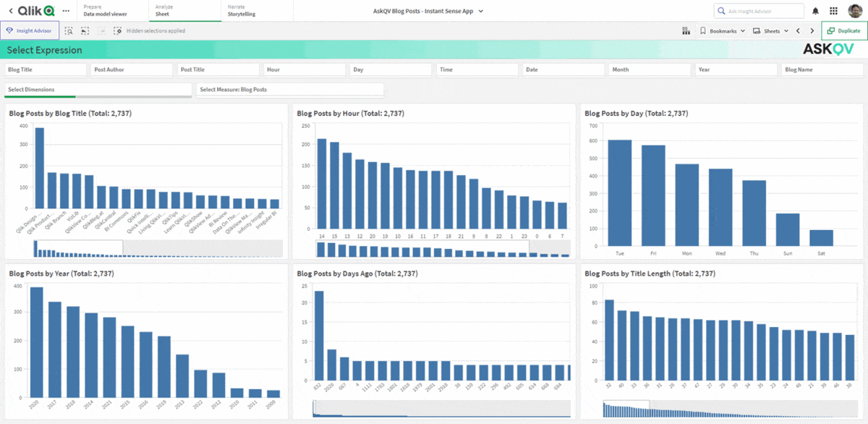This screenshot has height=424, width=868.
Task: Step forward in selections
Action: (x=101, y=31)
